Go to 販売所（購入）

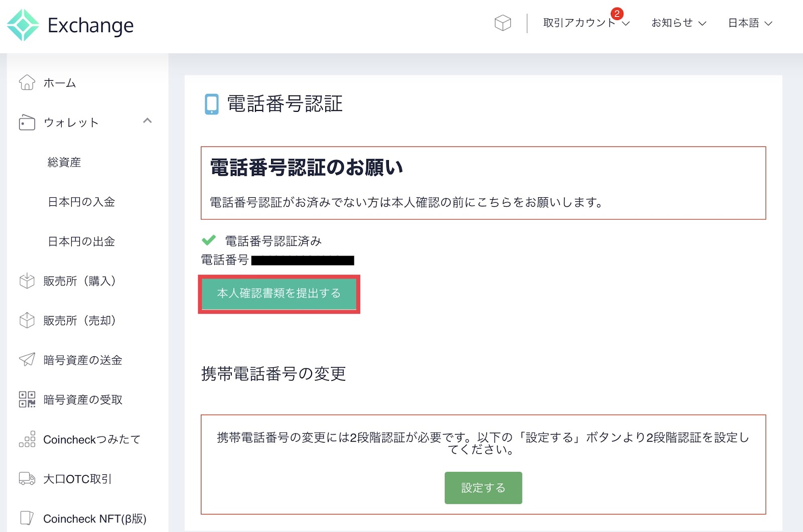tap(80, 281)
